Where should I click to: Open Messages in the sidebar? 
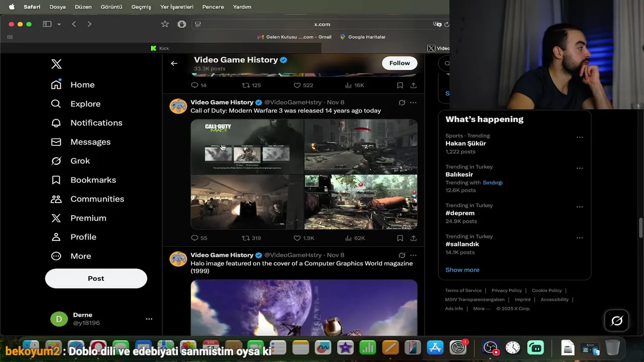tap(80, 142)
